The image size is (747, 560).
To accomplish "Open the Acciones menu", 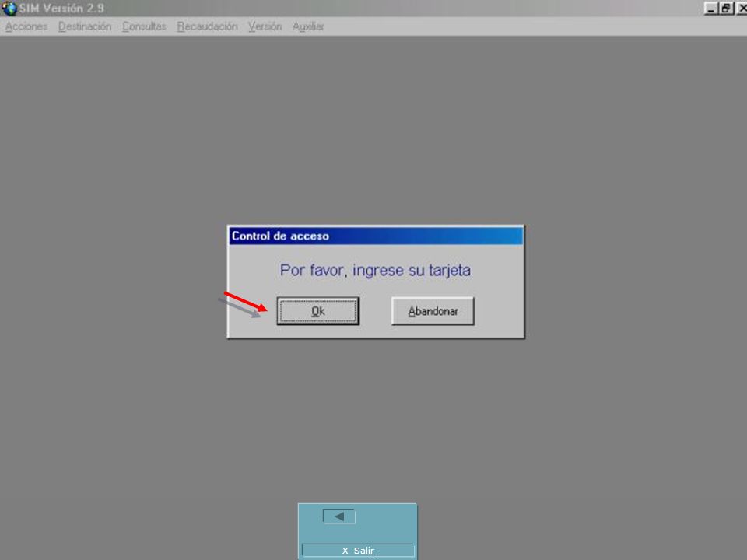I will click(26, 26).
